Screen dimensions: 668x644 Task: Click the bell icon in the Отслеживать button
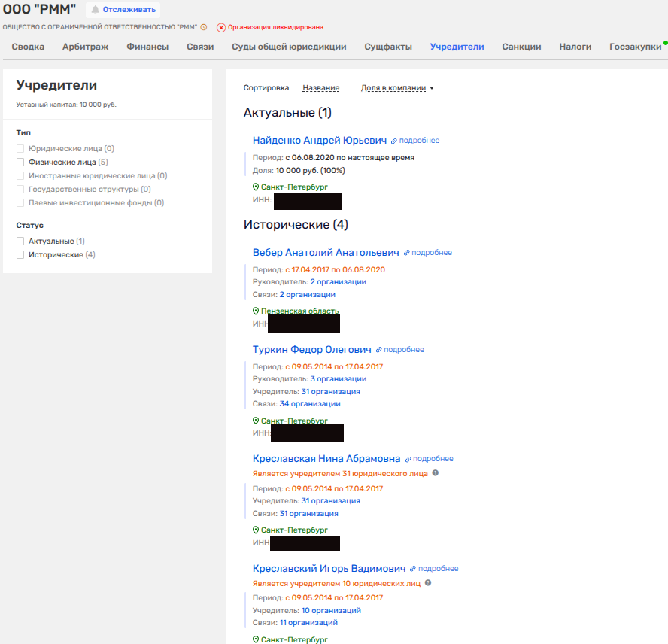pos(96,10)
